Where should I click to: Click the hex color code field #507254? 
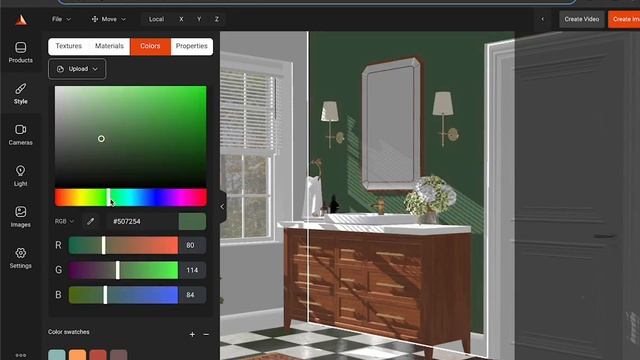pos(141,221)
